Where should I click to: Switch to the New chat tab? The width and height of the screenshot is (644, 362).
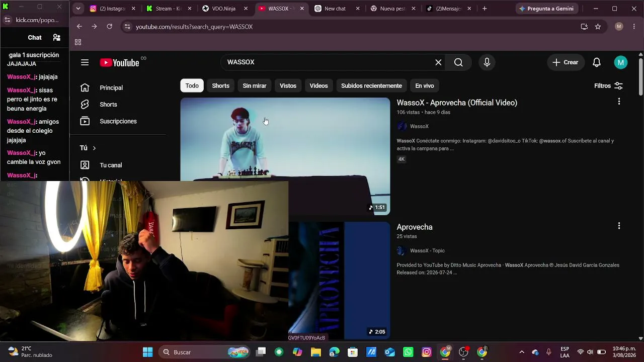pyautogui.click(x=338, y=9)
